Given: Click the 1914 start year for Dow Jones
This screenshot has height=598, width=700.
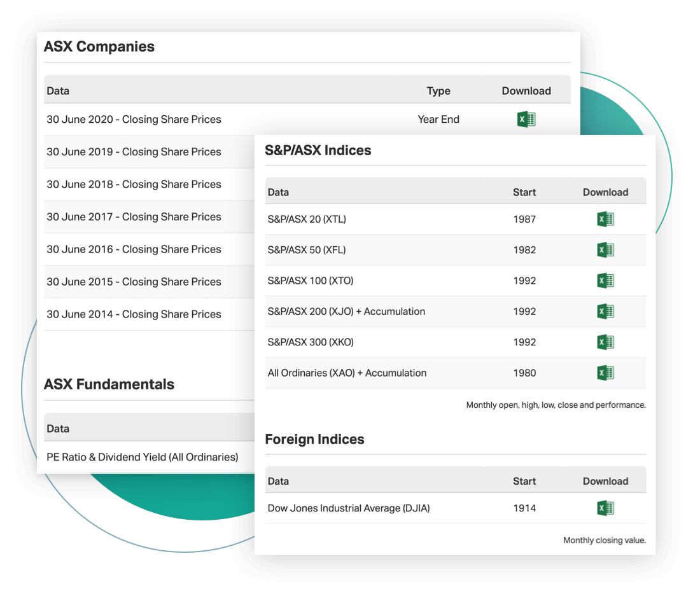Looking at the screenshot, I should pyautogui.click(x=524, y=509).
